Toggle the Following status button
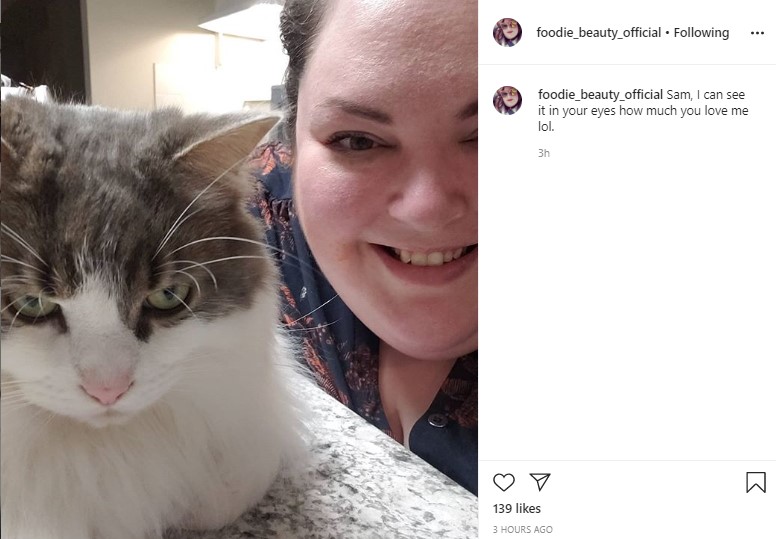This screenshot has height=539, width=776. tap(701, 33)
